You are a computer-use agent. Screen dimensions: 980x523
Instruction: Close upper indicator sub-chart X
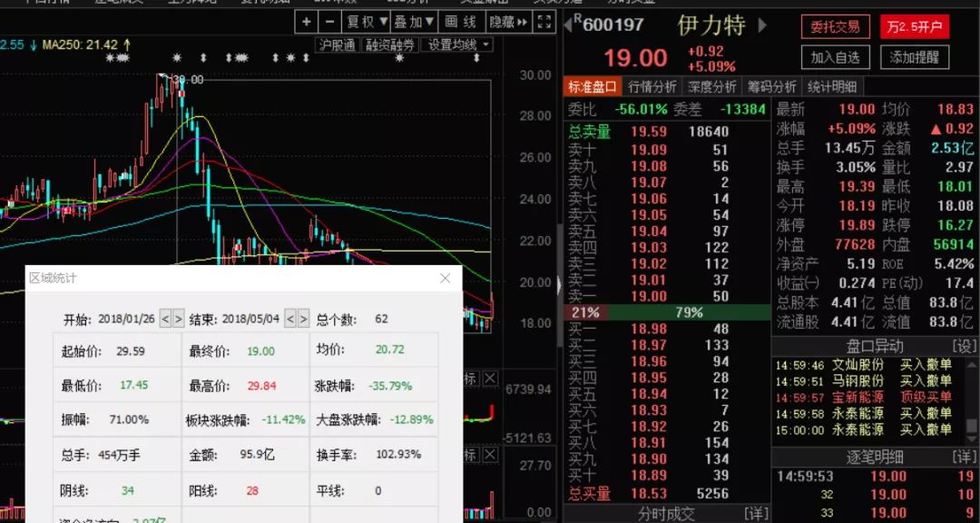[490, 379]
